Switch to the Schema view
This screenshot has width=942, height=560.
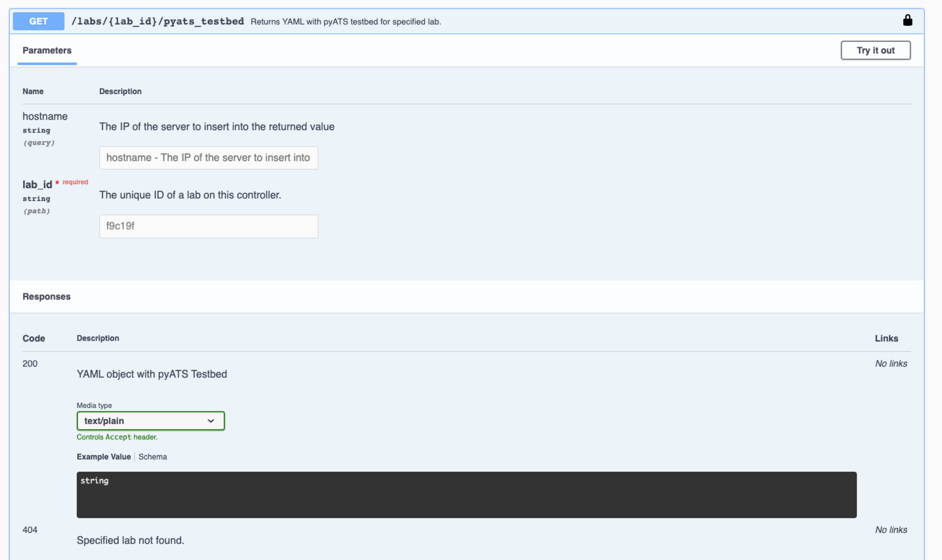(152, 457)
